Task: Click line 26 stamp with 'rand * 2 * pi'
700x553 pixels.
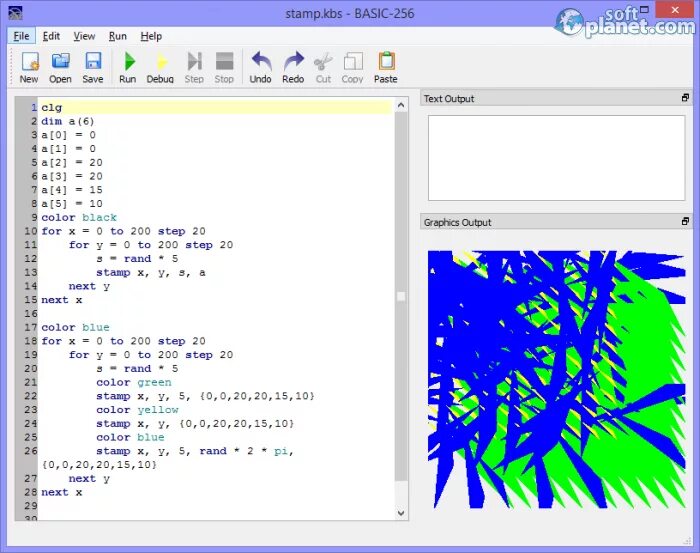Action: (195, 451)
